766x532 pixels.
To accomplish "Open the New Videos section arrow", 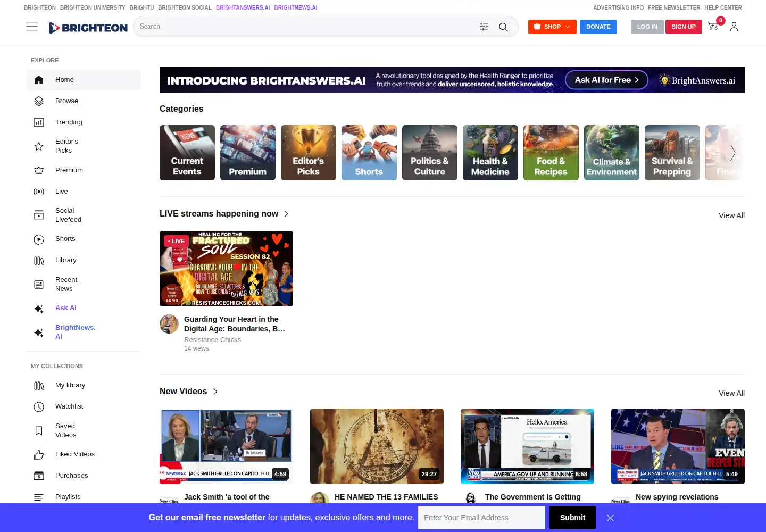I will pos(215,392).
